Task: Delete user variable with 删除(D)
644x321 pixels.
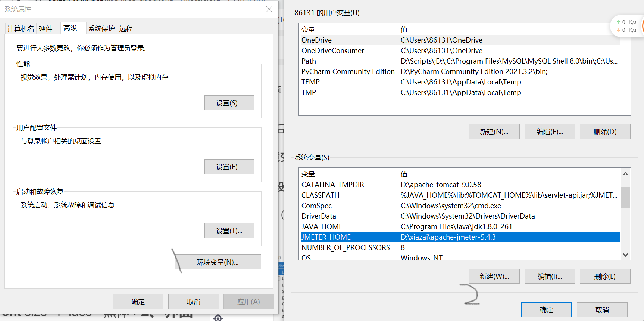Action: point(605,132)
